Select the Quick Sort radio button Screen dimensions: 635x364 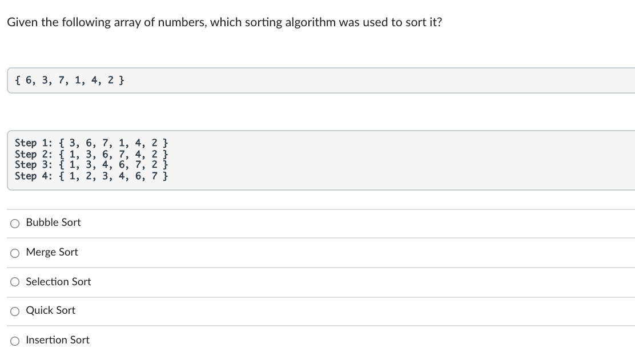tap(14, 310)
